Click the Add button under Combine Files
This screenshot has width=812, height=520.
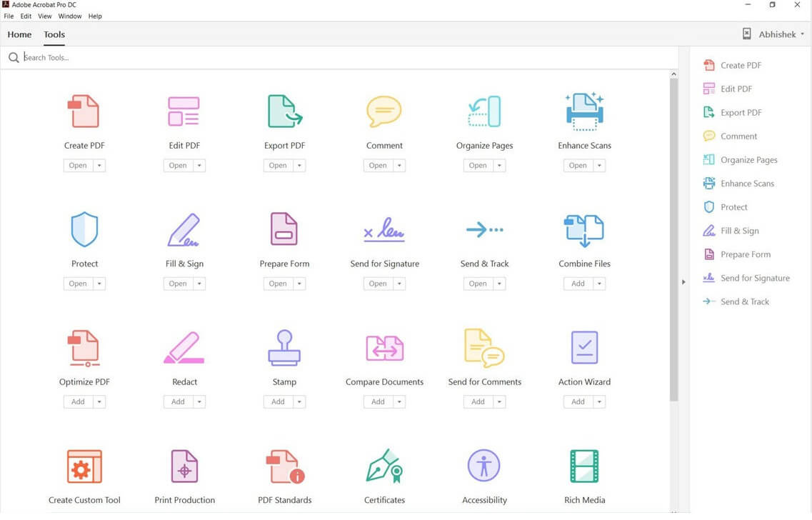pos(578,284)
